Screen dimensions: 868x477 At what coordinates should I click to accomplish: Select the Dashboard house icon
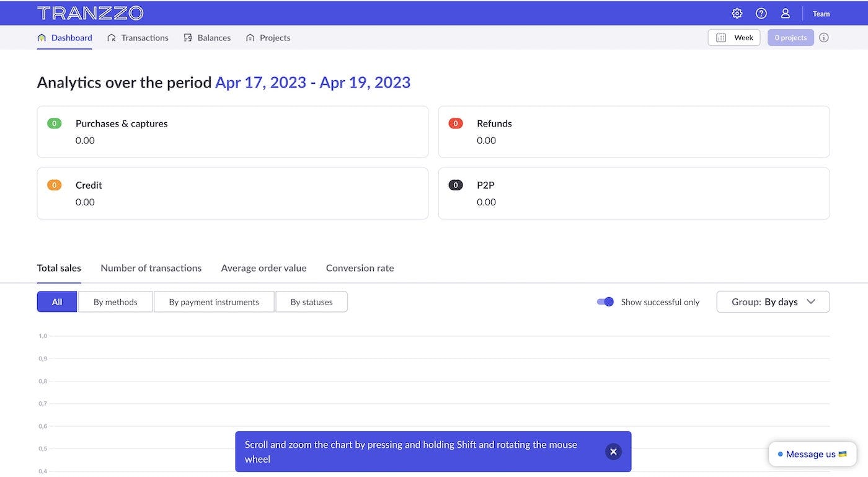pyautogui.click(x=42, y=37)
